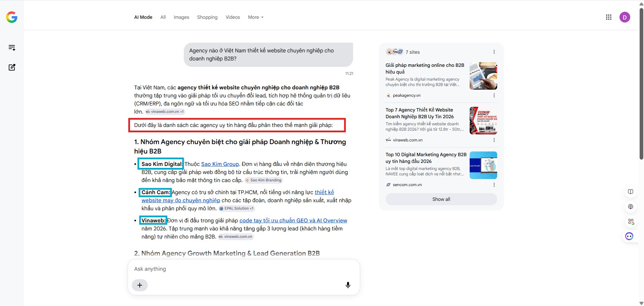The image size is (644, 306).
Task: Click the vinaweb.com.vn domain label in sources
Action: [x=407, y=140]
